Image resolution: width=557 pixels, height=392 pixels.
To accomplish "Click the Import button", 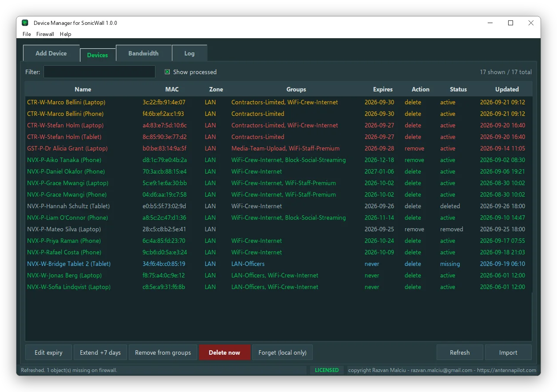I will point(508,352).
